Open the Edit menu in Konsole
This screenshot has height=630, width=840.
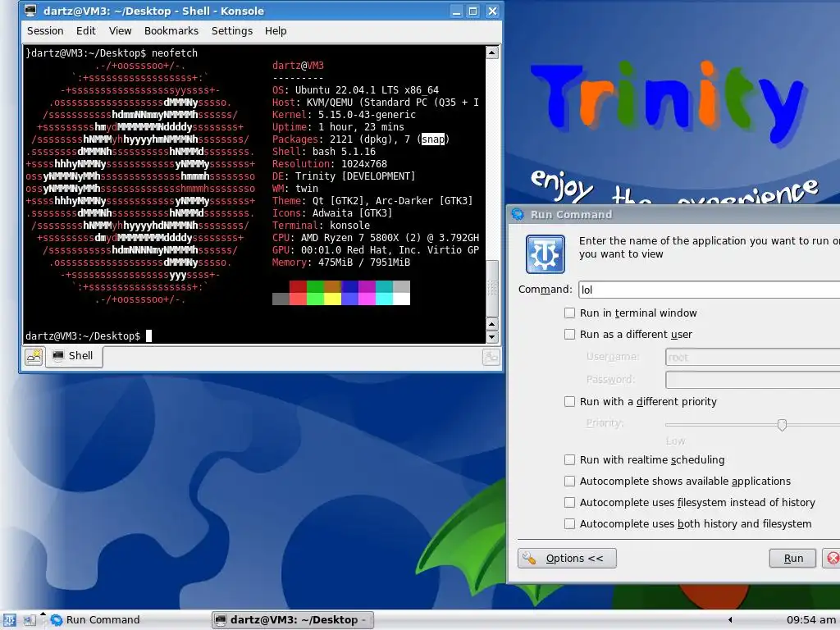[85, 31]
